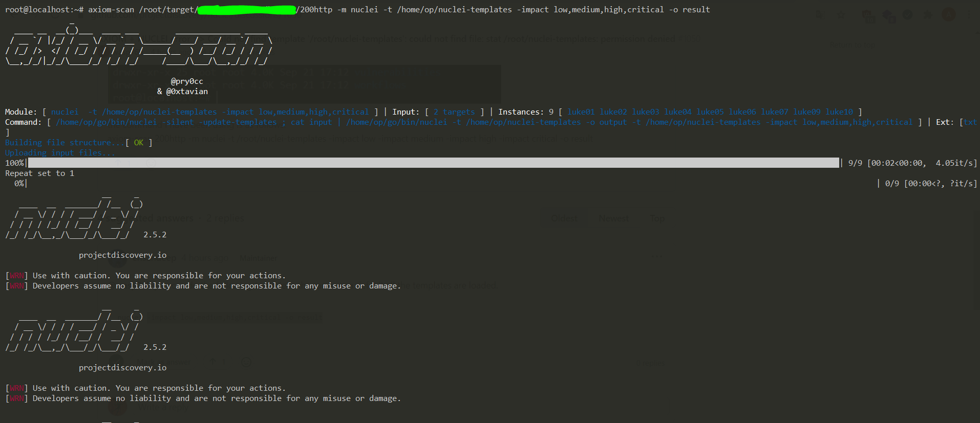
Task: Click the '0%' progress percentage
Action: [19, 184]
